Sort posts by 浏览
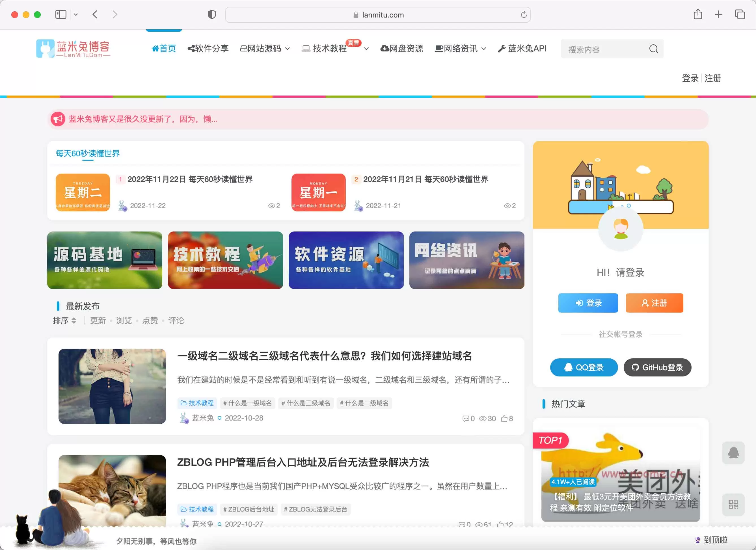The height and width of the screenshot is (550, 756). coord(124,321)
